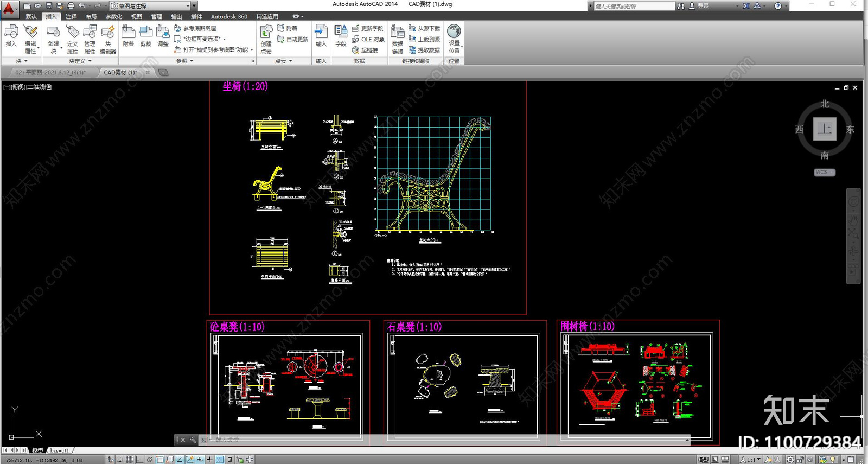Image resolution: width=868 pixels, height=464 pixels.
Task: Click the ViewCube 上 (Top) face
Action: [x=824, y=129]
